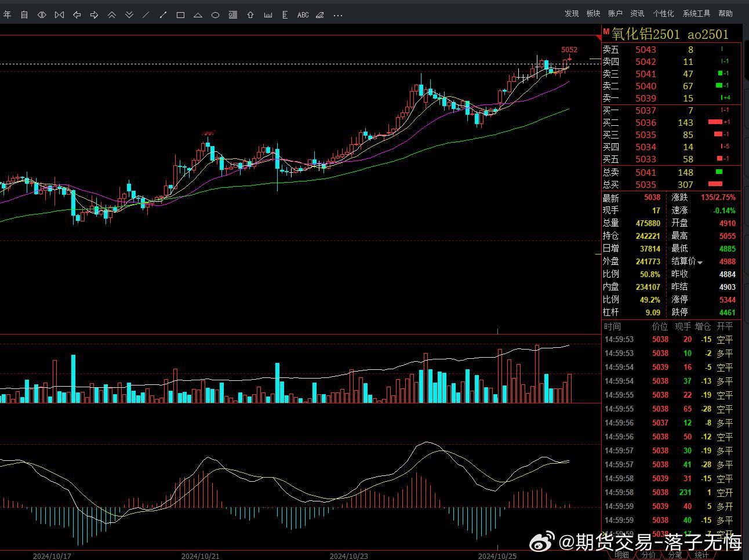Click the 最高 value 5055
Image resolution: width=749 pixels, height=560 pixels.
click(x=728, y=236)
